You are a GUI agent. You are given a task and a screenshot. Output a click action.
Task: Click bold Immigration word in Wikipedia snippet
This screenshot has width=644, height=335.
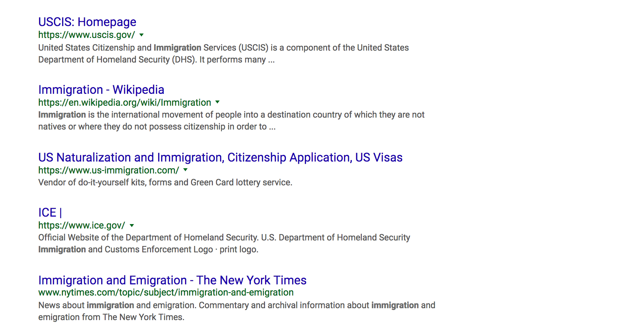click(x=62, y=115)
